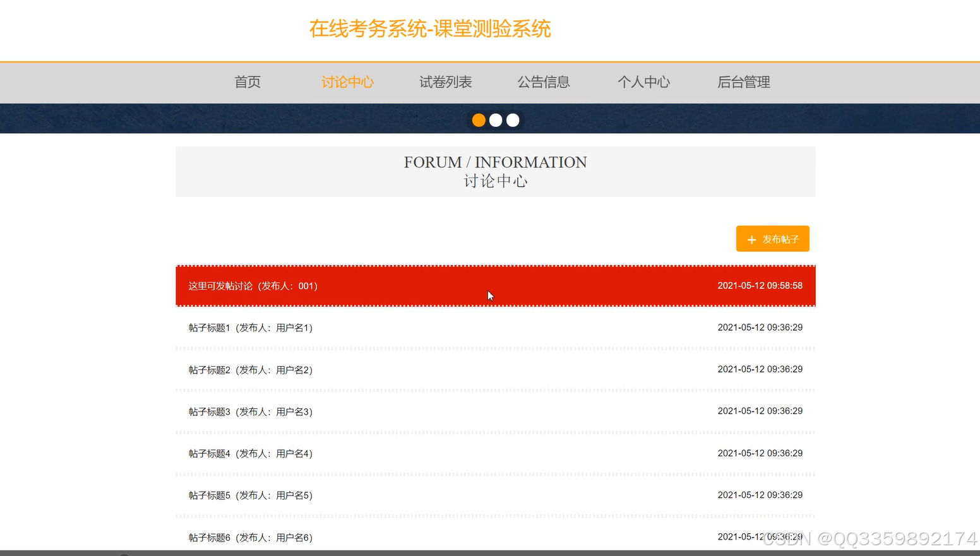Click the 发布帖子 button
The width and height of the screenshot is (980, 556).
point(772,239)
